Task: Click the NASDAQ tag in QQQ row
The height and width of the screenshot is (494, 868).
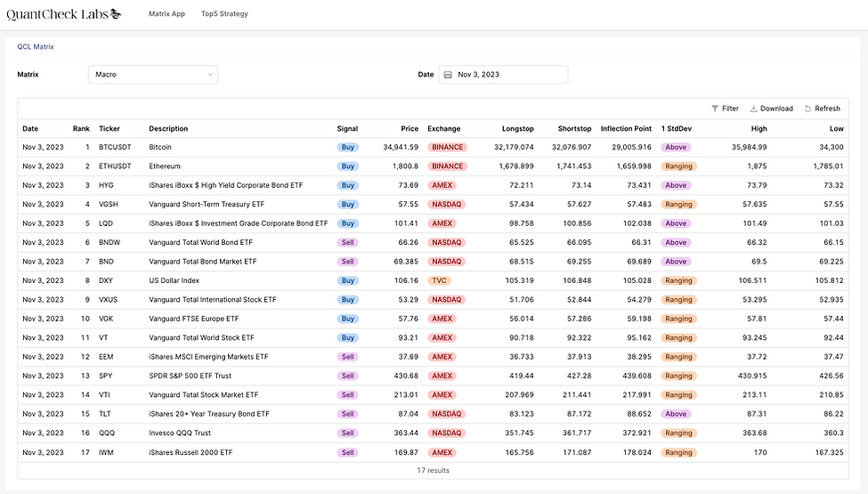Action: [x=447, y=433]
